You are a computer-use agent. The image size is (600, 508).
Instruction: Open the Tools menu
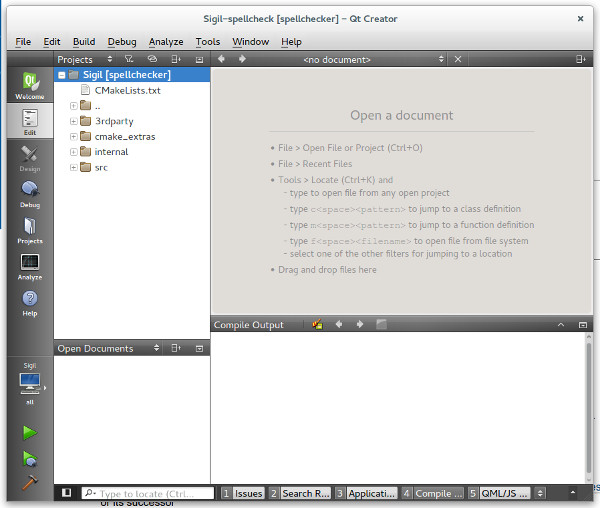pyautogui.click(x=208, y=41)
